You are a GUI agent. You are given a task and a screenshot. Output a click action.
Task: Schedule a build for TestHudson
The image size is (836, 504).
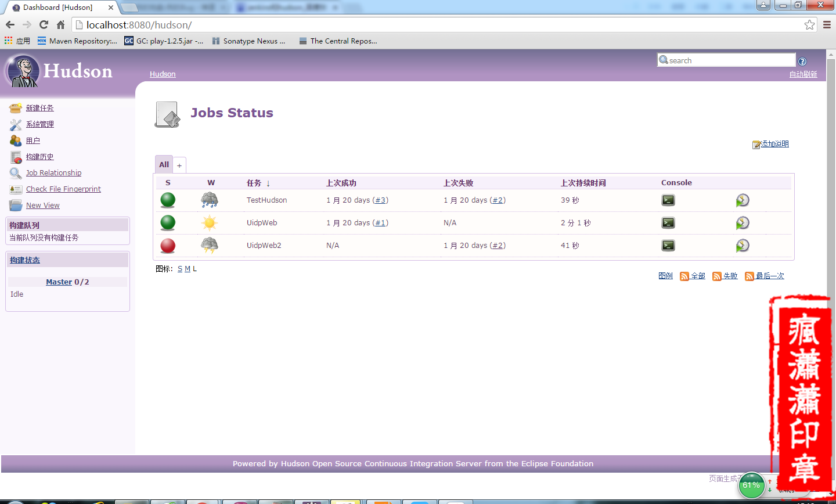click(x=743, y=200)
